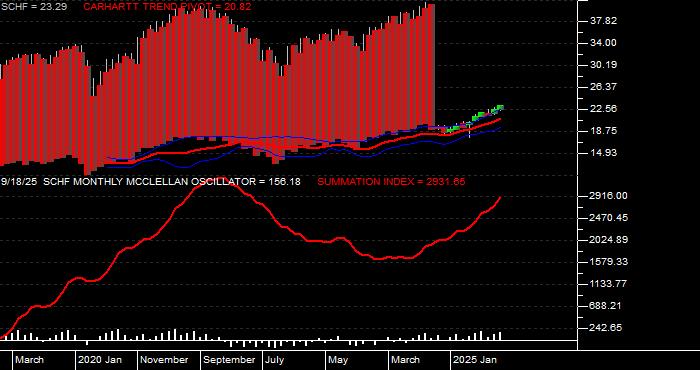The image size is (700, 370).
Task: Select the first March label on time axis
Action: [x=29, y=360]
